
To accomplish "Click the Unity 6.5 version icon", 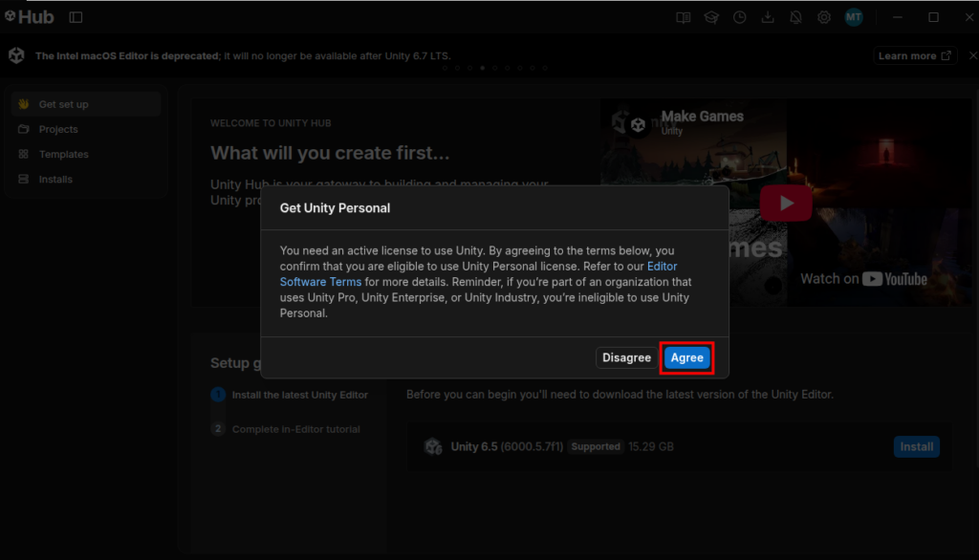I will click(433, 446).
